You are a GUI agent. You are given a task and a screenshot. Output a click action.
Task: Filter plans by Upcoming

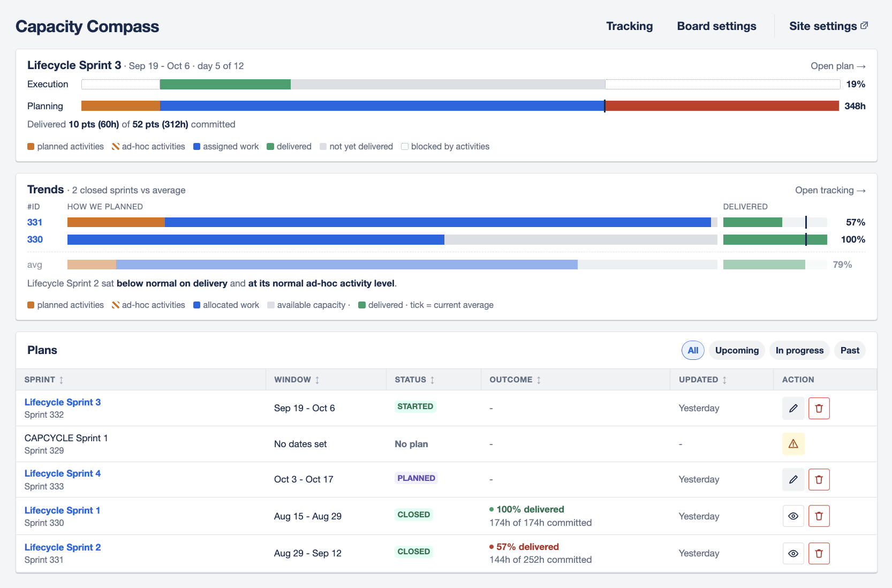[737, 350]
